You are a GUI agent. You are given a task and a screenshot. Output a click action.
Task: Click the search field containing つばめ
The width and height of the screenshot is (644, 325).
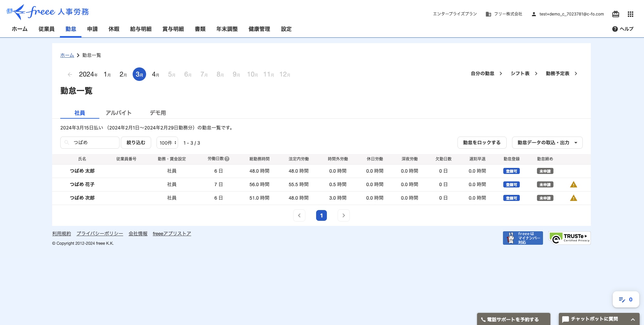[x=90, y=142]
